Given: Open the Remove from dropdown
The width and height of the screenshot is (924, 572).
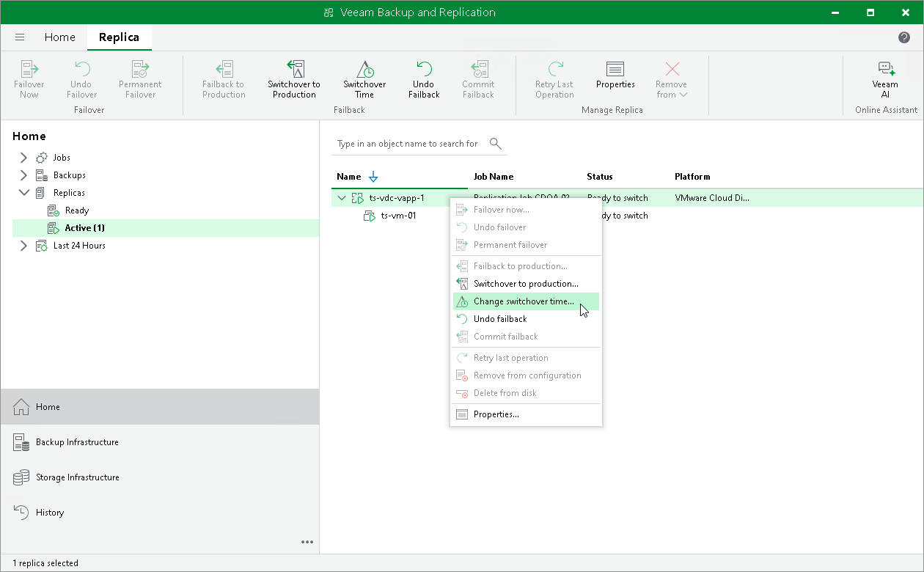Looking at the screenshot, I should [671, 79].
